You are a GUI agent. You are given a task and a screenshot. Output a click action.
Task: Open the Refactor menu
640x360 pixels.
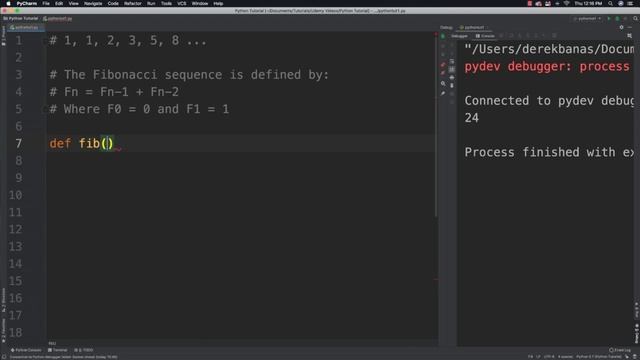[133, 3]
